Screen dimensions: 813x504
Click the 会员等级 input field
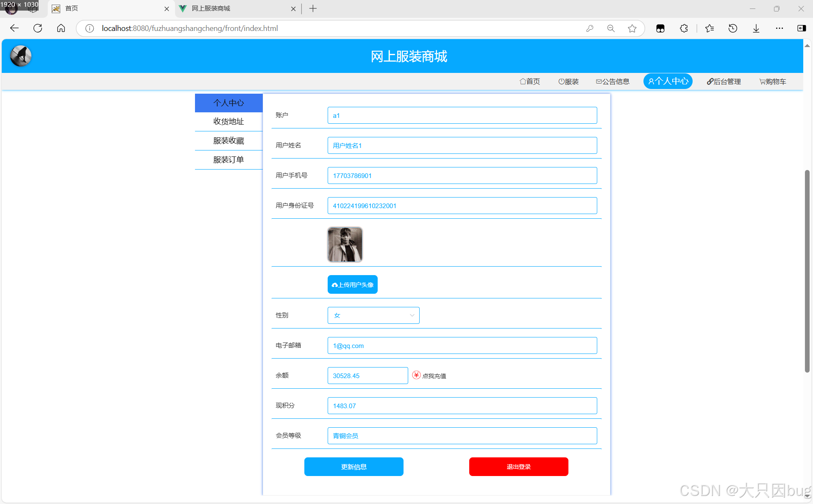pyautogui.click(x=462, y=436)
